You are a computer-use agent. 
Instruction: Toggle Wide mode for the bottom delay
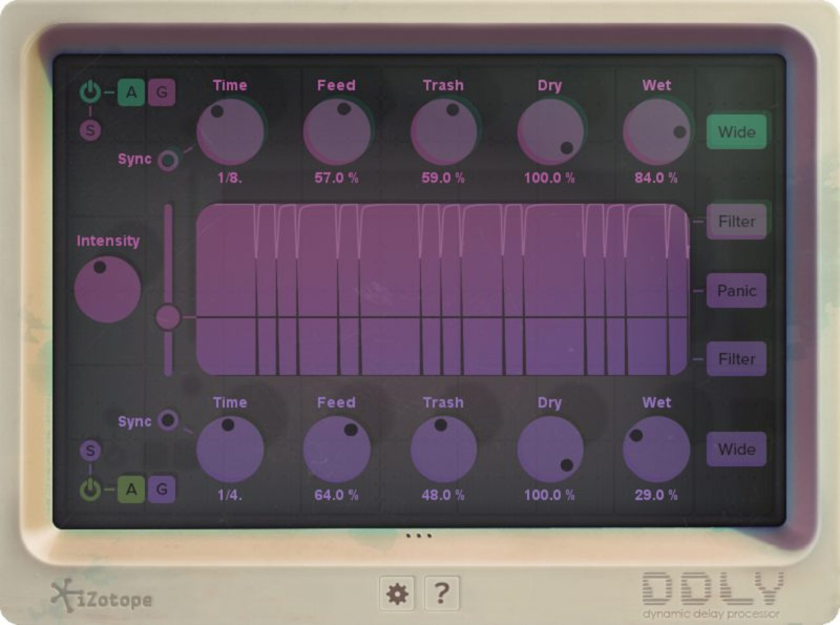[736, 449]
